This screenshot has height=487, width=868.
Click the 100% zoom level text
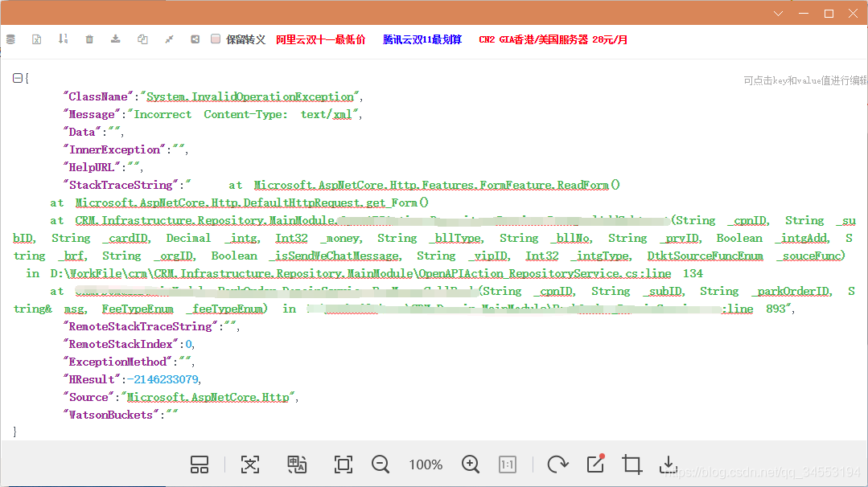pyautogui.click(x=426, y=464)
